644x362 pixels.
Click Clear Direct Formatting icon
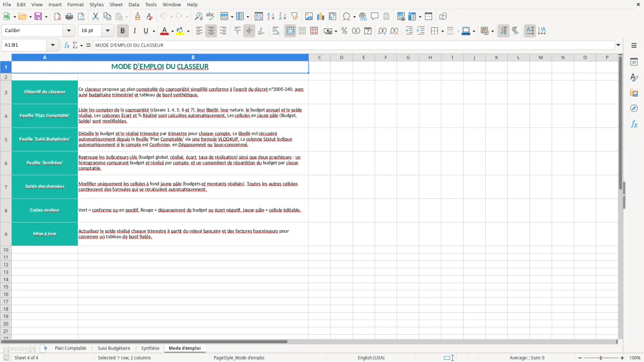(149, 17)
